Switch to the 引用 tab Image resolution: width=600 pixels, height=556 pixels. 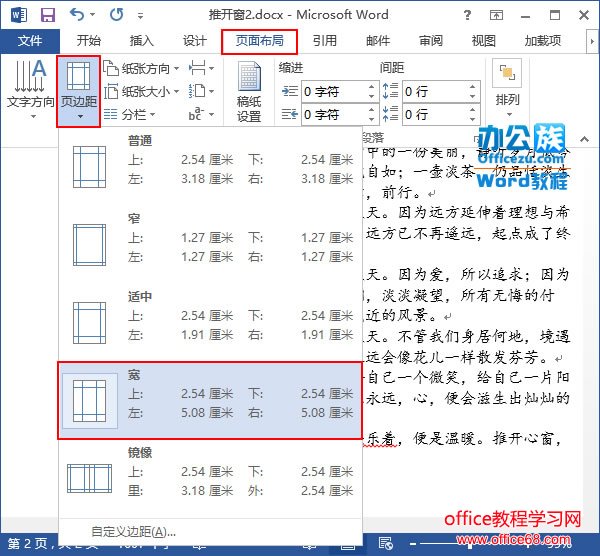click(324, 41)
